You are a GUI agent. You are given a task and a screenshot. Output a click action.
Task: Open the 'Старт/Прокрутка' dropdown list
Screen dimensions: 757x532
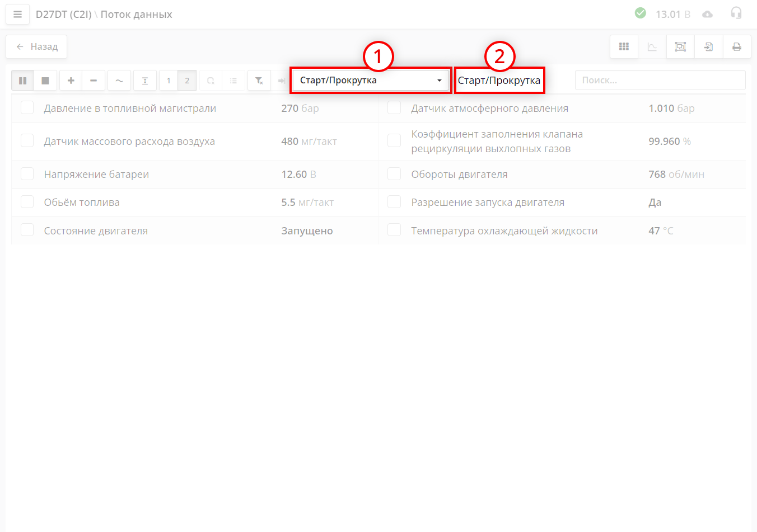click(371, 81)
